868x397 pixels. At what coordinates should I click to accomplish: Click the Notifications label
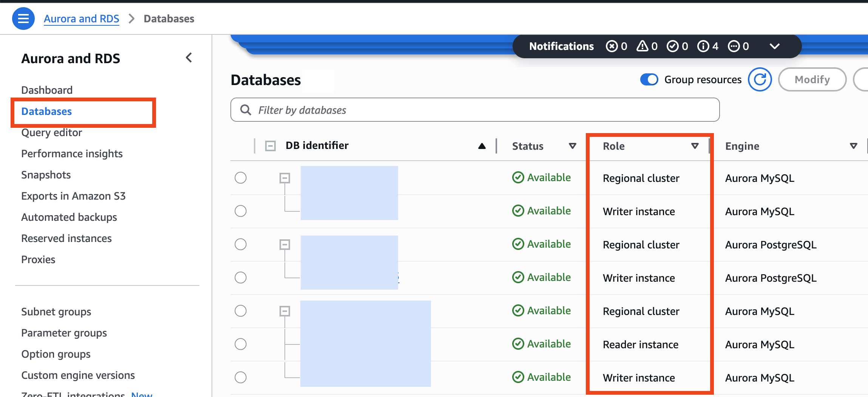(561, 46)
